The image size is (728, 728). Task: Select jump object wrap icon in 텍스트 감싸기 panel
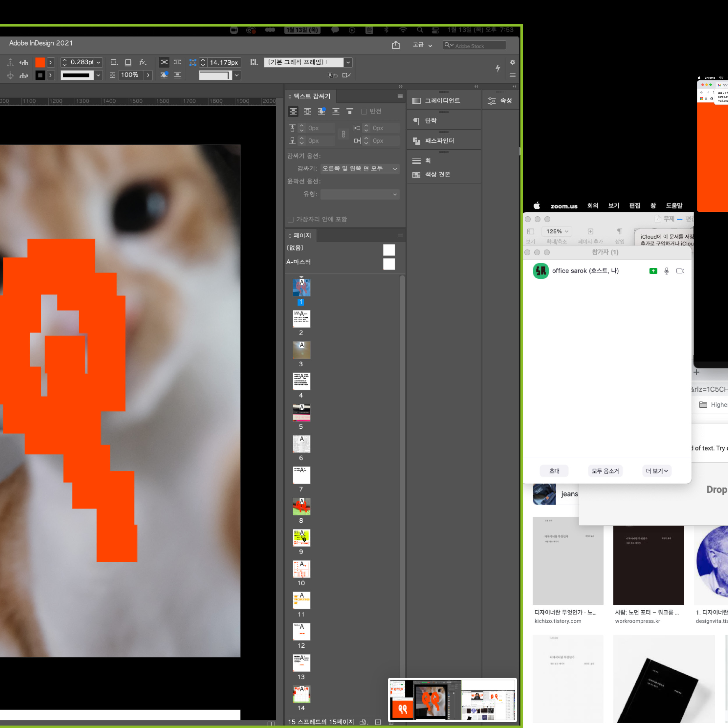pos(336,111)
